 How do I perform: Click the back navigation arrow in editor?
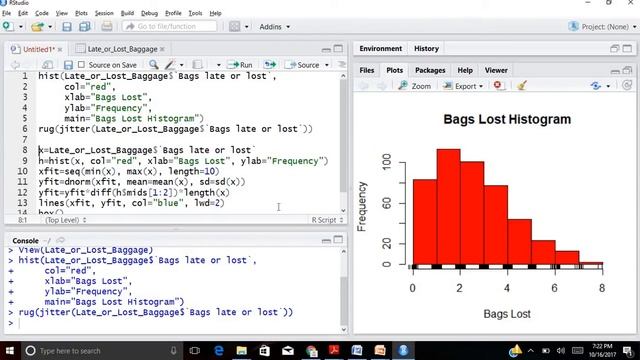(16, 65)
